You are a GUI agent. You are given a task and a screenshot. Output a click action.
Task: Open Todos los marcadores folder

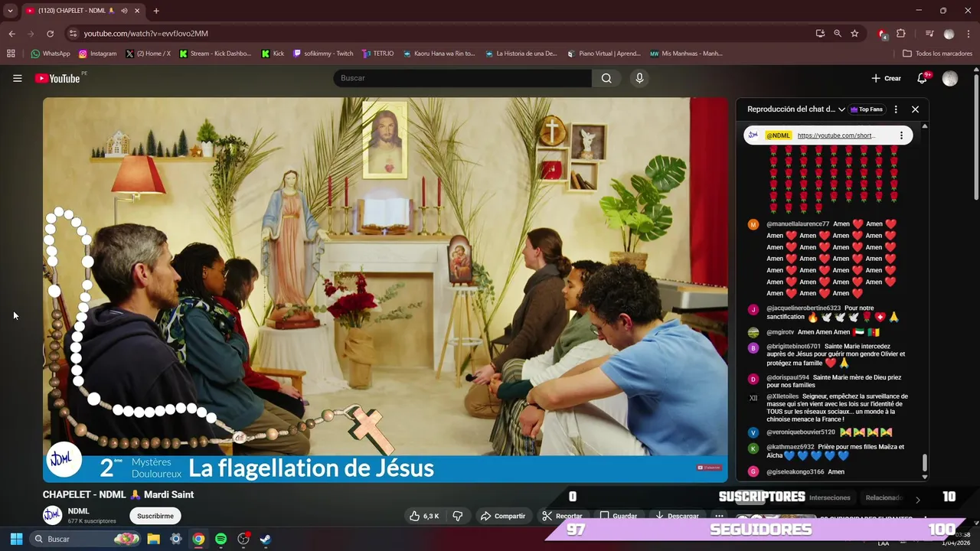tap(937, 54)
